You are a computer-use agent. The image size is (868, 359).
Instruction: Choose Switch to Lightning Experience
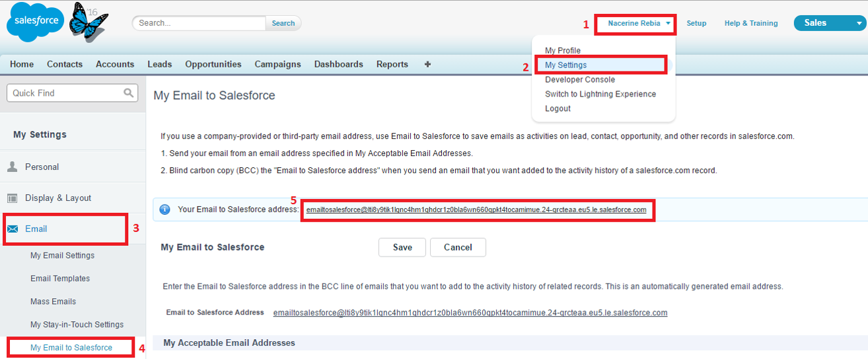[600, 94]
